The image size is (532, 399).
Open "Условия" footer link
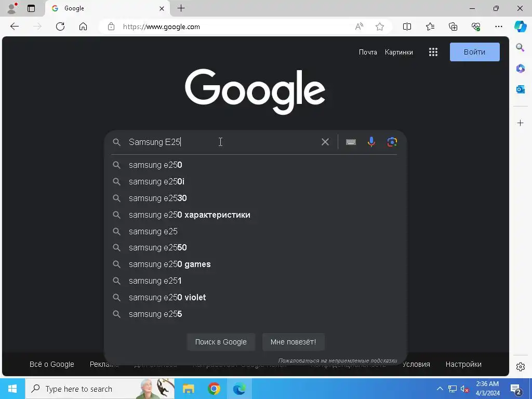coord(416,364)
